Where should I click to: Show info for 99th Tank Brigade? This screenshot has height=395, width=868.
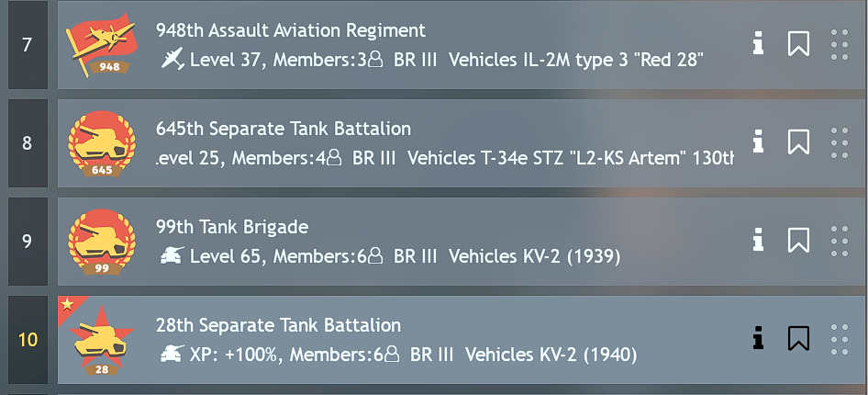[x=759, y=240]
